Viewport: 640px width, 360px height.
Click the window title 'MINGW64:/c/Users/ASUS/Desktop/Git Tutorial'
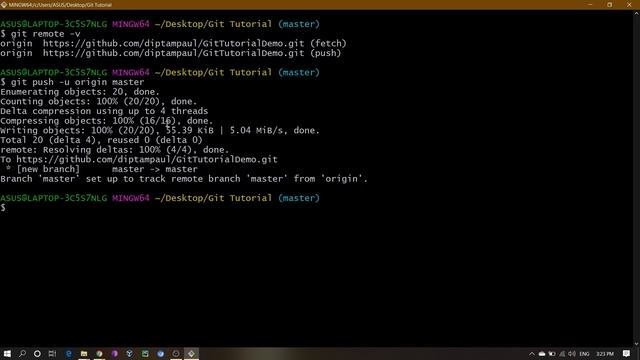click(x=60, y=5)
